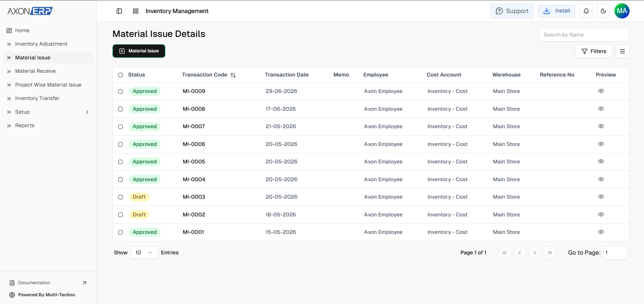Click the date 29-06-2026
This screenshot has height=304, width=644.
pyautogui.click(x=281, y=91)
